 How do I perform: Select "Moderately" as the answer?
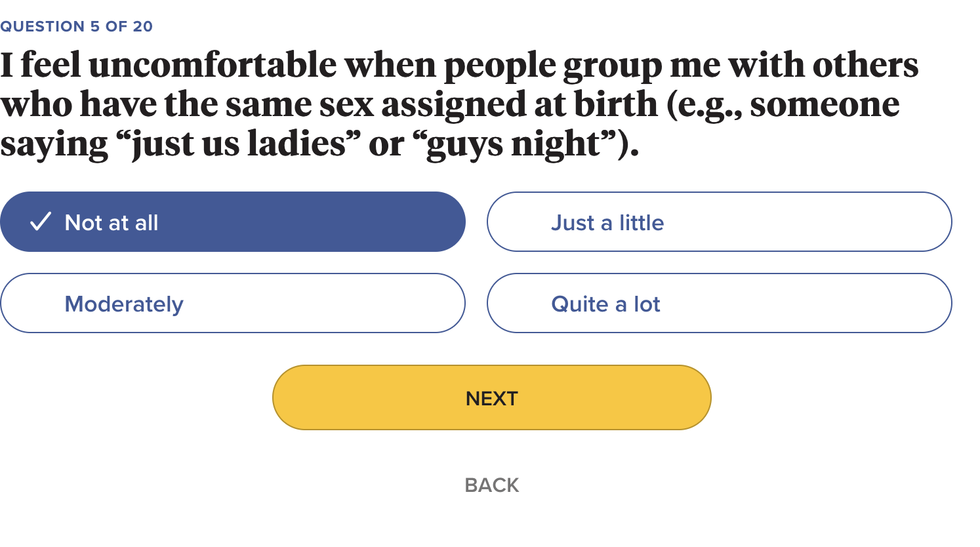pyautogui.click(x=233, y=303)
